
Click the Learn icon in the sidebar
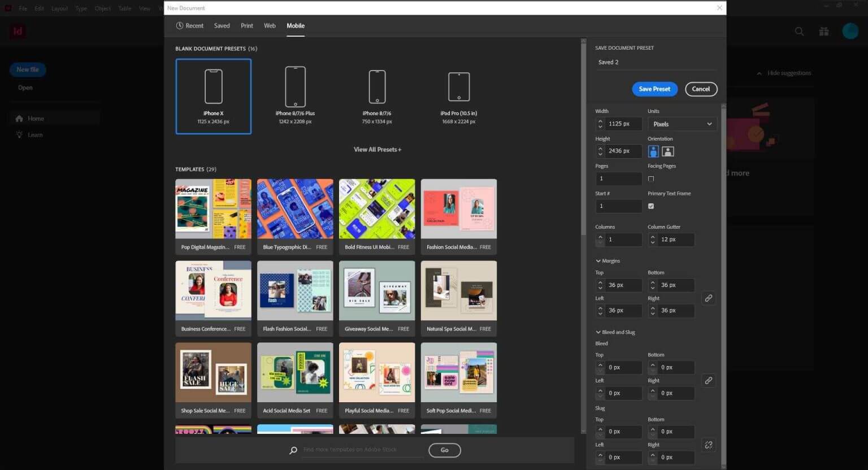coord(20,134)
